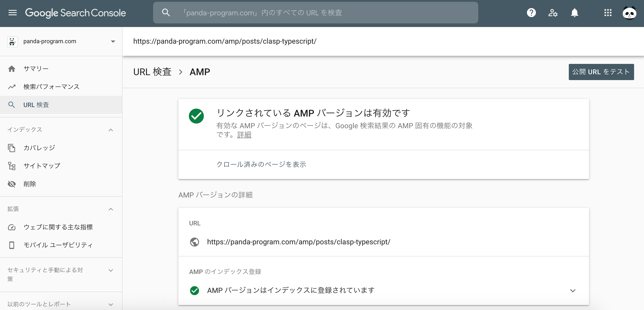Open the Google apps grid
Screen dimensions: 644x310
(x=608, y=13)
